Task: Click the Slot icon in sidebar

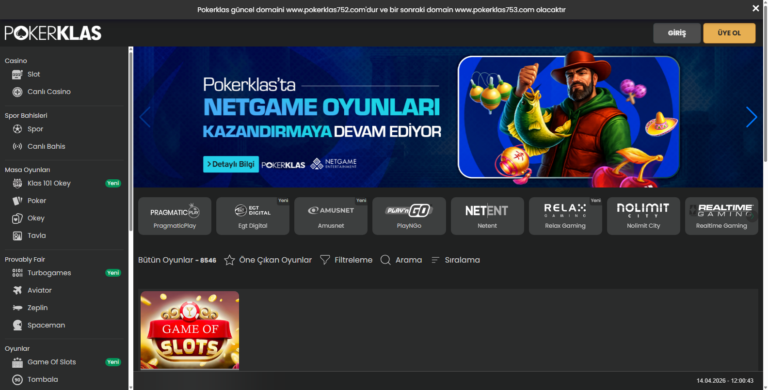Action: 17,74
